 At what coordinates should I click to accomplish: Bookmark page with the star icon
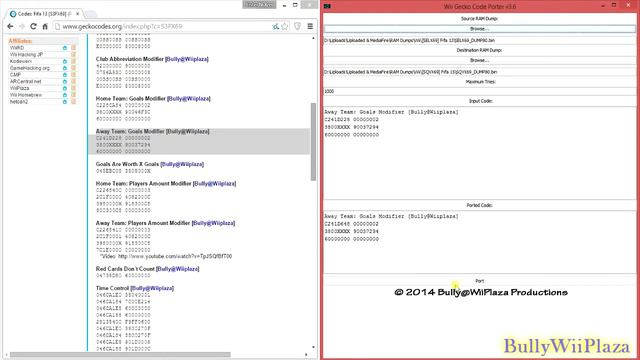pos(285,27)
